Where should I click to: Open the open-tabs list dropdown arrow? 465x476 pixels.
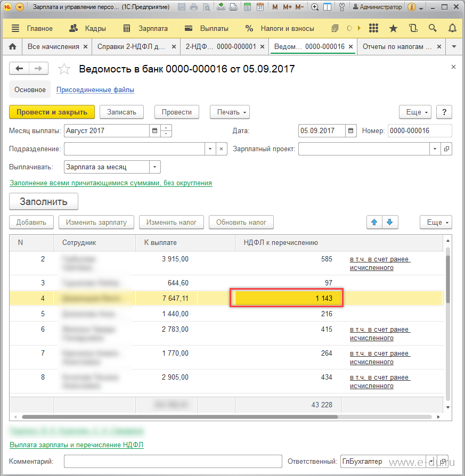454,47
